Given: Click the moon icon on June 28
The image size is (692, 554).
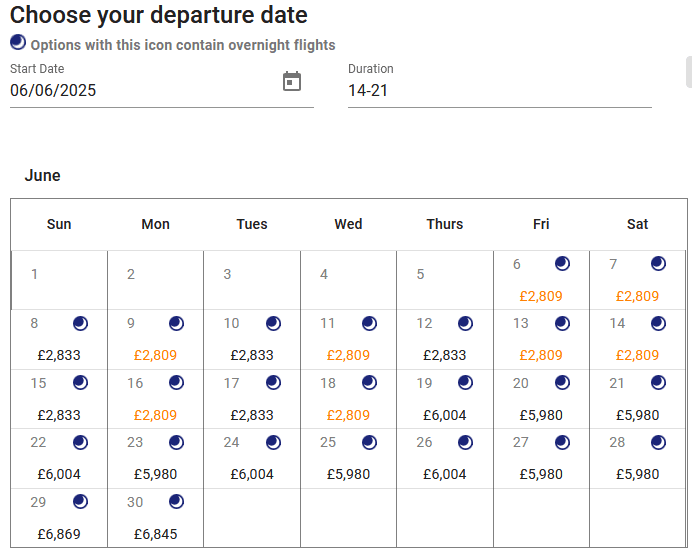Looking at the screenshot, I should click(658, 442).
